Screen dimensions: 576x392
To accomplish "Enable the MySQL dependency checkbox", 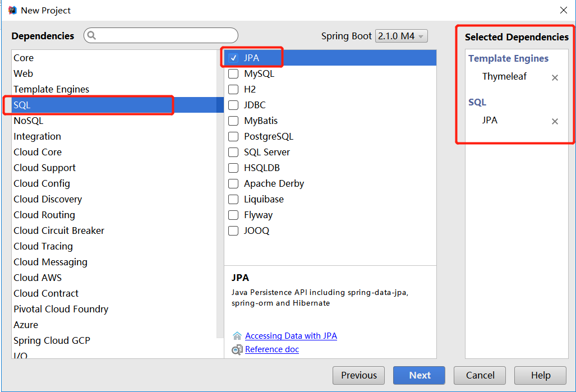I will tap(233, 73).
